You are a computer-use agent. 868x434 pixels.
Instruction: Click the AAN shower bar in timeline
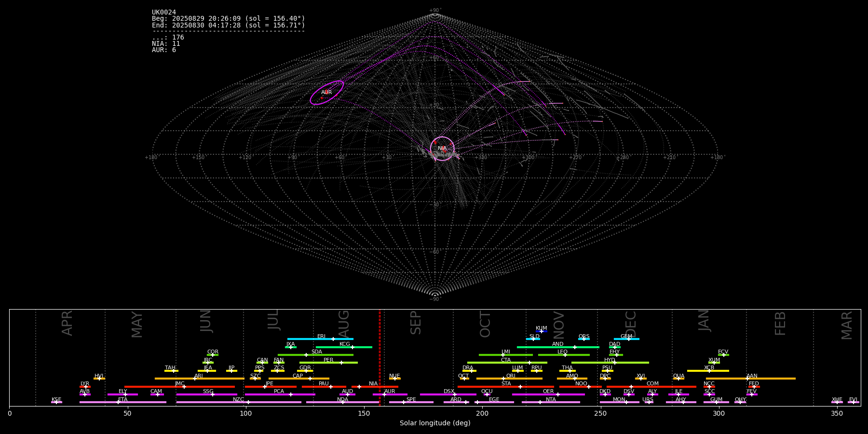coord(751,379)
